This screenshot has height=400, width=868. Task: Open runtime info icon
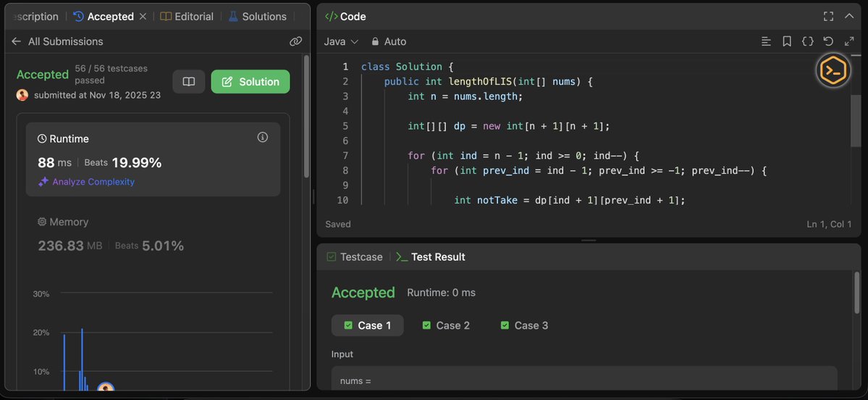[263, 137]
